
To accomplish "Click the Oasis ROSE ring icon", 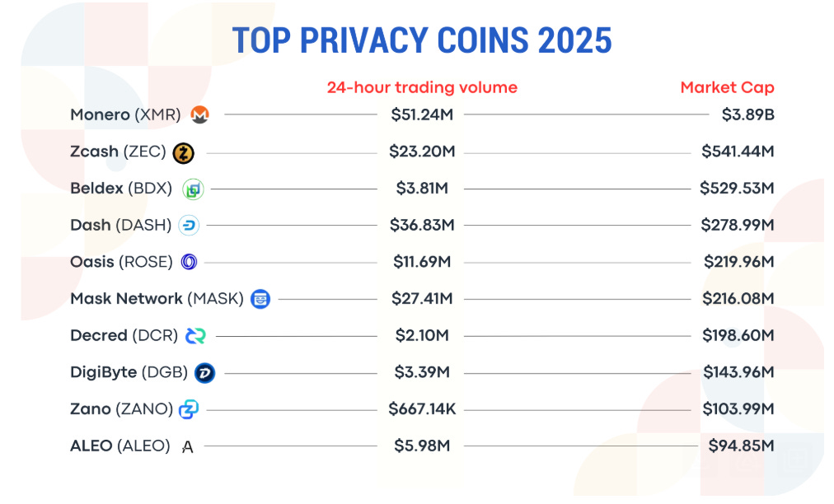I will (190, 262).
